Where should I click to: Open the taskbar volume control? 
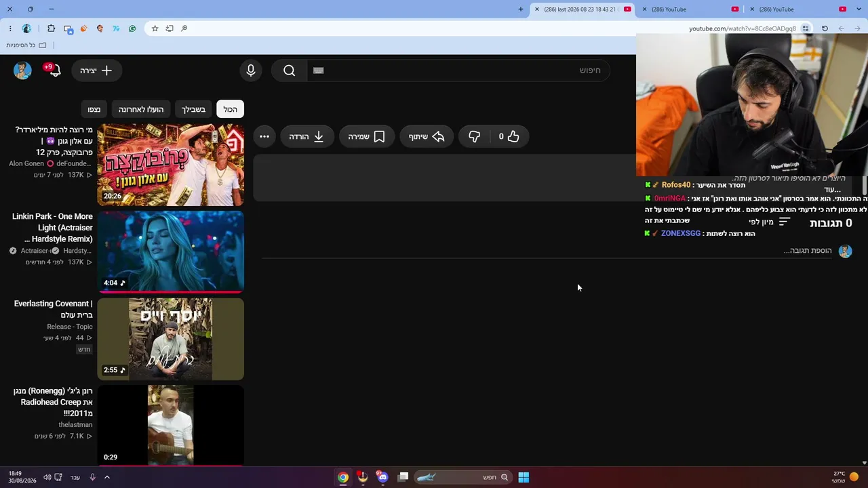[x=47, y=477]
